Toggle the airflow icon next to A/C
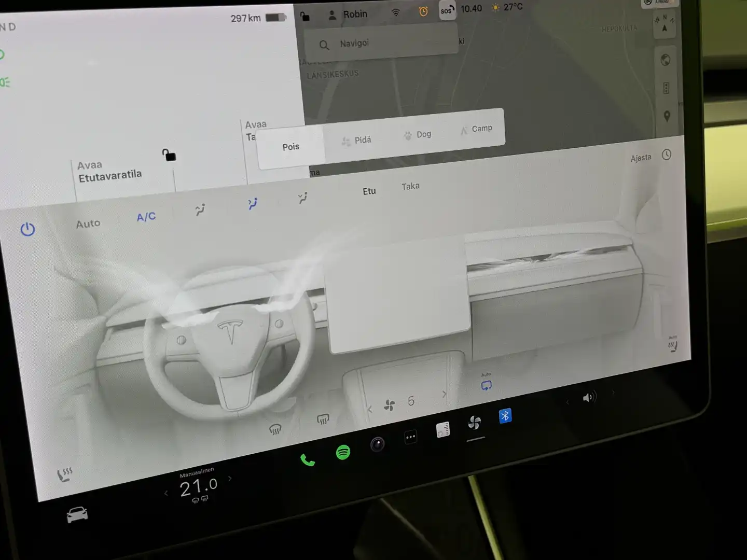 tap(200, 209)
